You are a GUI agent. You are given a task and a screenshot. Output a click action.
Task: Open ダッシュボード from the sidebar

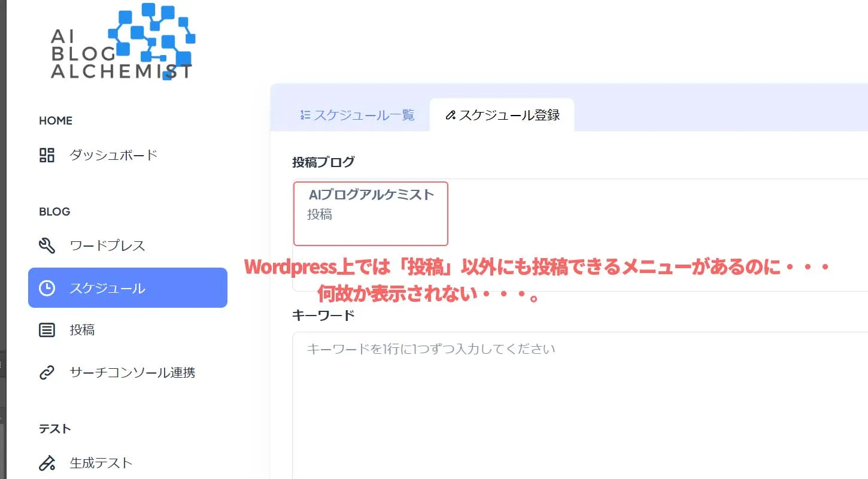(113, 155)
